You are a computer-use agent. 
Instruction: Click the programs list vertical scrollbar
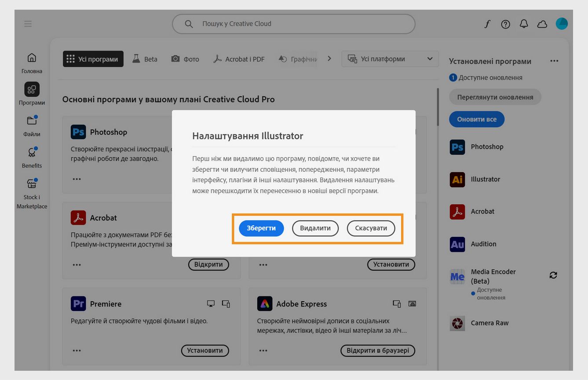tap(438, 107)
